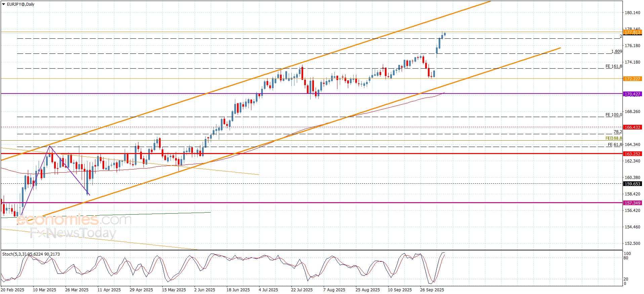644x294 pixels.
Task: Click the 20 Feb 2025 date marker
Action: click(12, 290)
